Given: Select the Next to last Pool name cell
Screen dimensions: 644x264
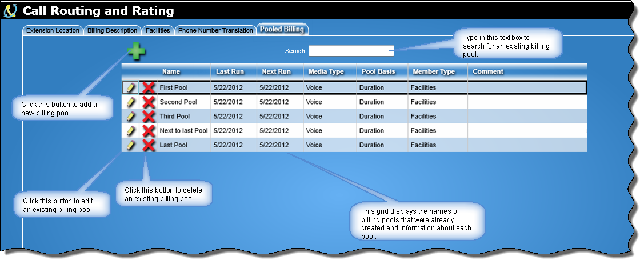Looking at the screenshot, I should click(184, 130).
